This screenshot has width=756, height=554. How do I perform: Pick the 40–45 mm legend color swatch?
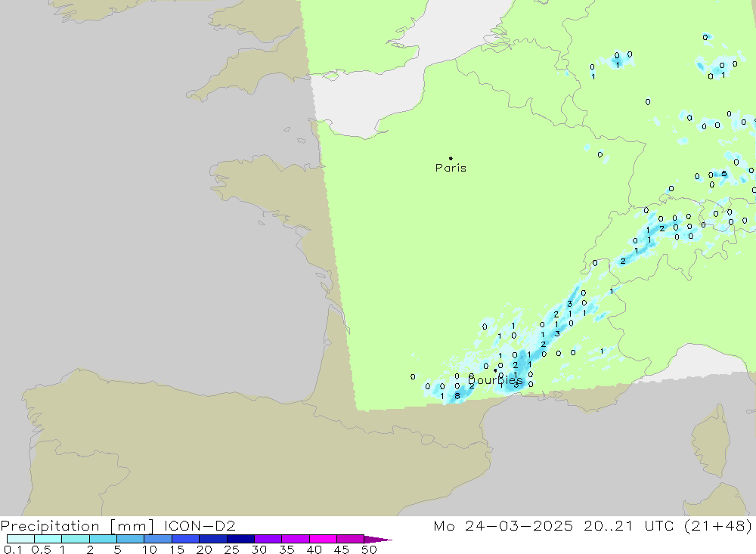tap(323, 539)
